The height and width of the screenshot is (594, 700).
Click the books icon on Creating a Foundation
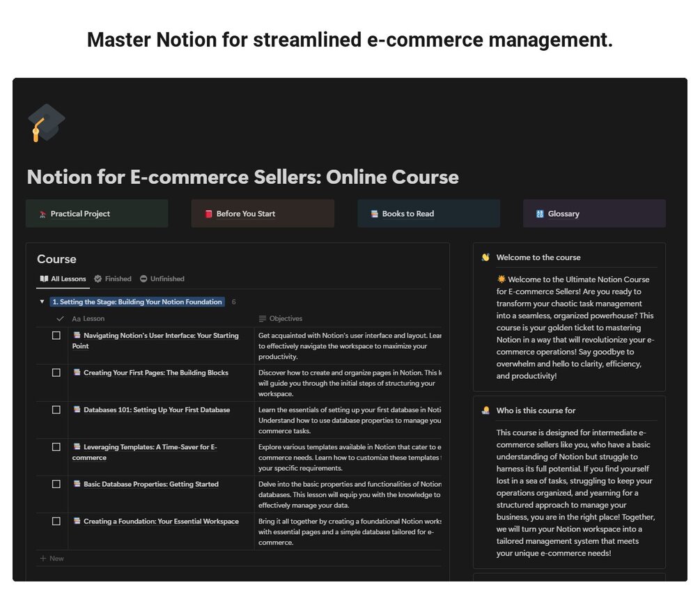pyautogui.click(x=77, y=521)
